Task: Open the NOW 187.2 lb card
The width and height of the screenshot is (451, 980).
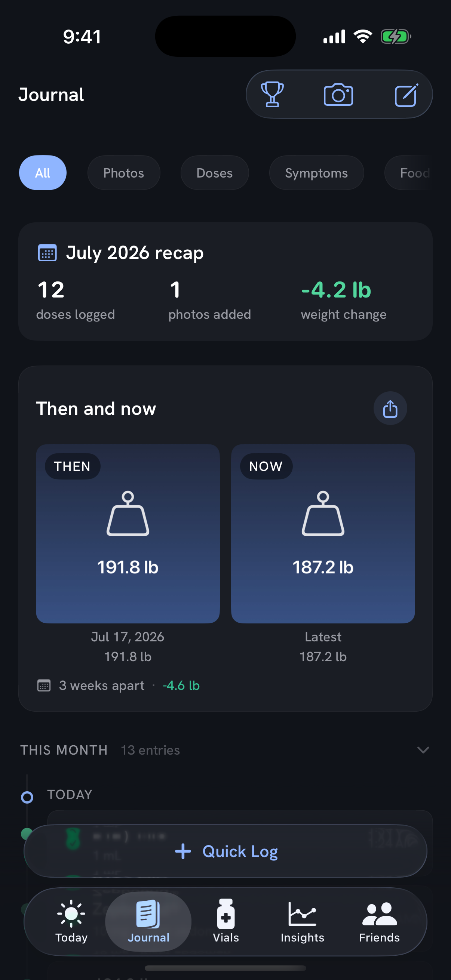Action: (323, 534)
